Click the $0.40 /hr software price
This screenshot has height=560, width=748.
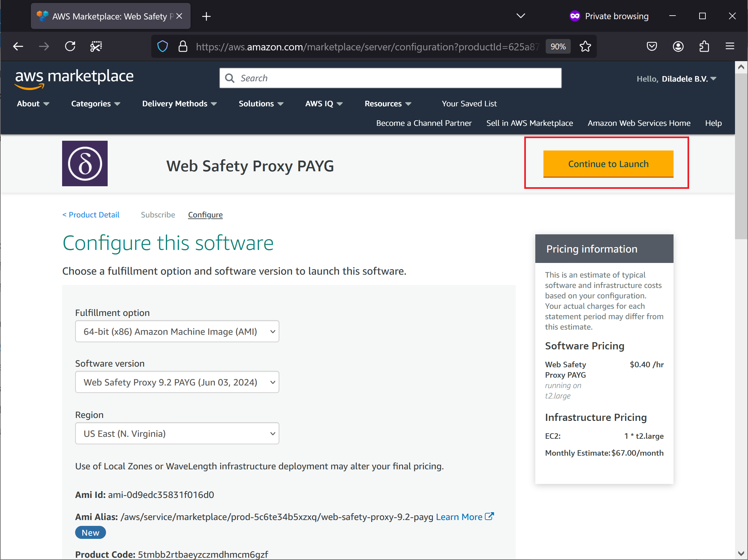[x=647, y=364]
